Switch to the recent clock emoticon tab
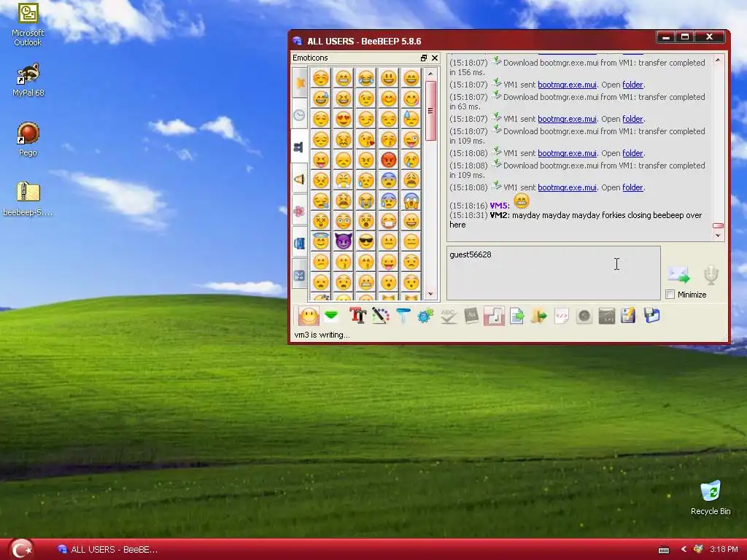This screenshot has width=747, height=560. [x=300, y=115]
